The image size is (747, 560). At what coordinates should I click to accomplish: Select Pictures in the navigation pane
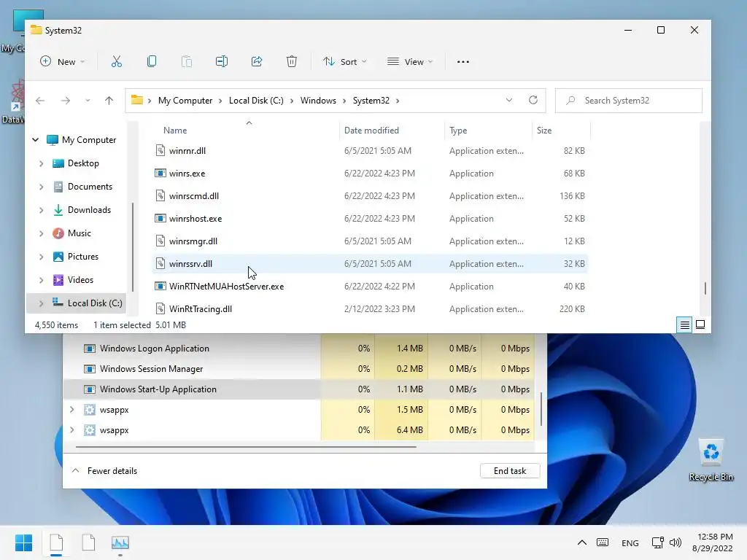(x=83, y=257)
